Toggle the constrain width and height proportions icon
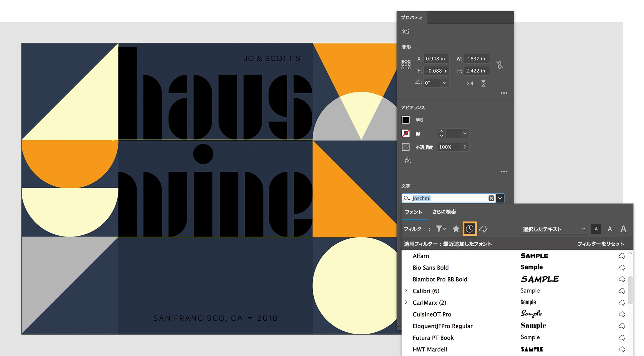This screenshot has width=644, height=356. pos(500,65)
